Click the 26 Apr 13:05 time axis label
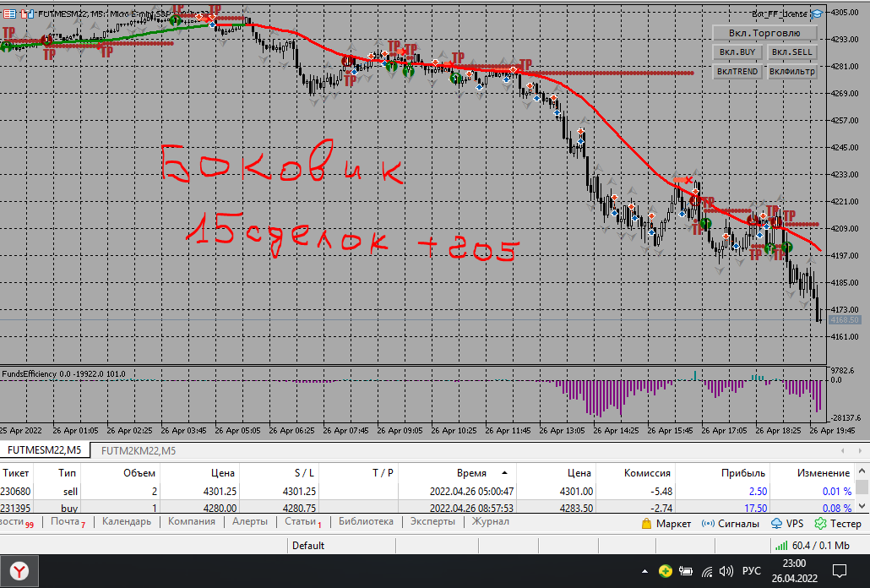Viewport: 870px width, 588px height. click(560, 431)
